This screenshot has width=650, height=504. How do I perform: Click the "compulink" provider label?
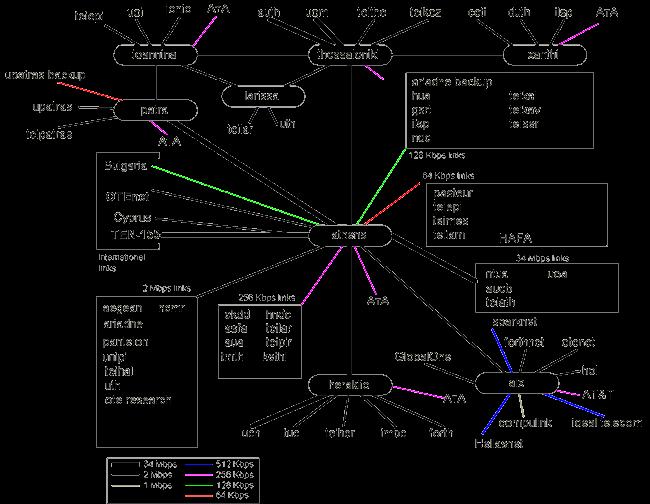coord(525,423)
